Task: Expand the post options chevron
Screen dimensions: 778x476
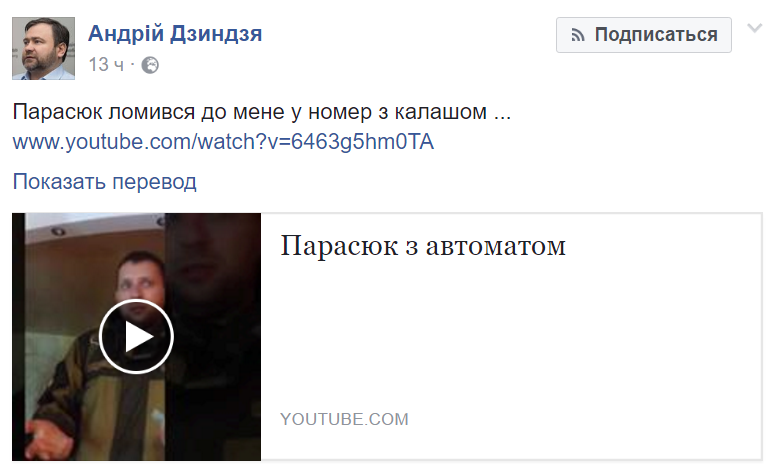Action: [755, 28]
